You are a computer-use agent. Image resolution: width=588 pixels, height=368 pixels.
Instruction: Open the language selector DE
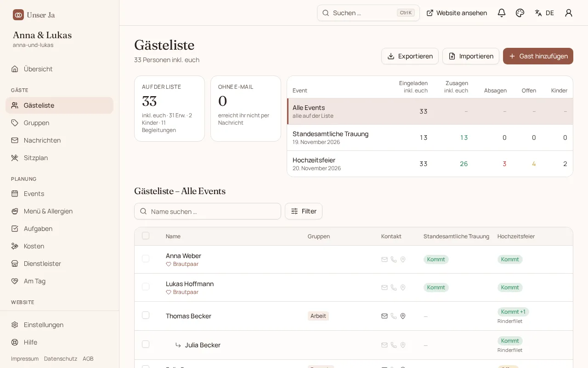544,13
